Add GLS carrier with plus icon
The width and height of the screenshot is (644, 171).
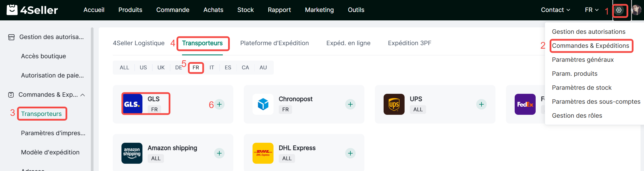(x=219, y=104)
